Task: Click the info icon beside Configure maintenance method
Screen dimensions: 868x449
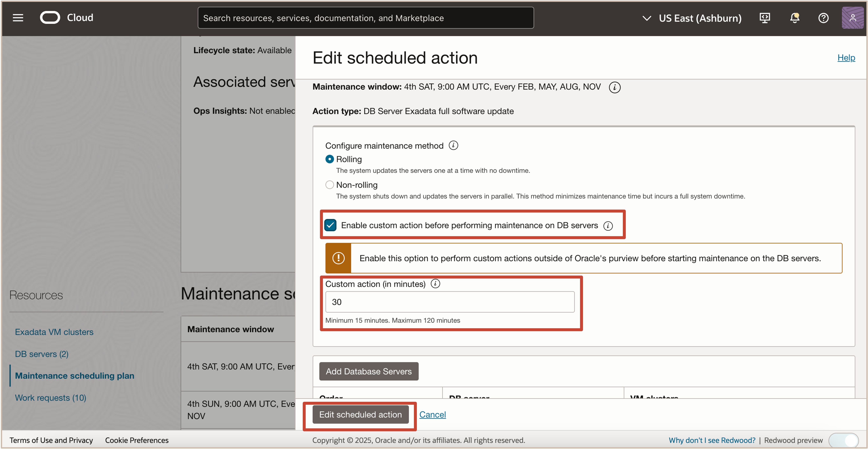Action: click(x=454, y=145)
